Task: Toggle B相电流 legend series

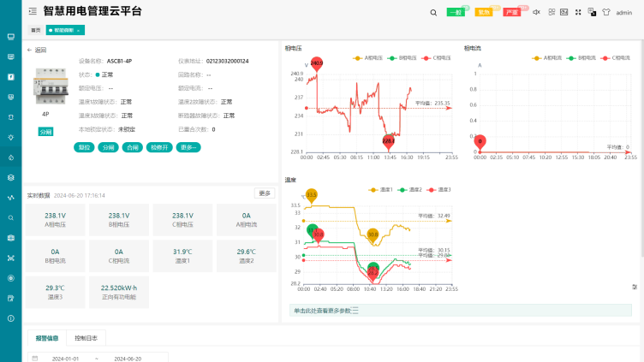Action: (x=581, y=58)
